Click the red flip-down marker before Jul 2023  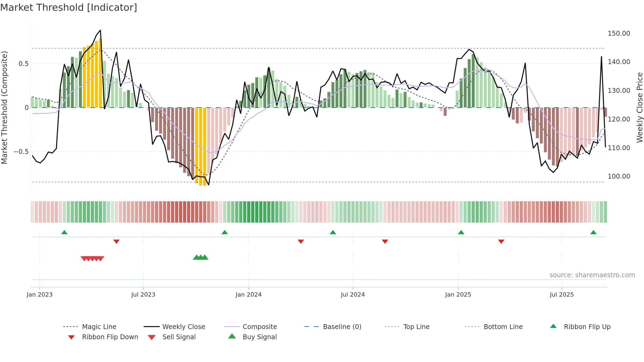(116, 242)
